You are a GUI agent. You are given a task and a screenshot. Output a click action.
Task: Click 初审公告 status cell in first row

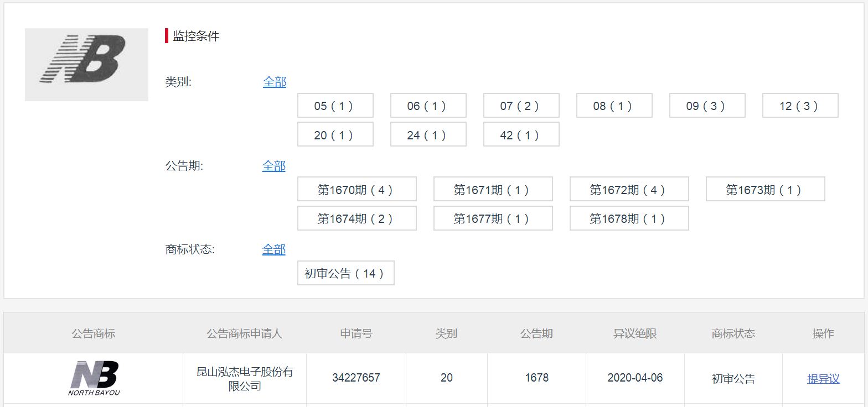pos(733,379)
